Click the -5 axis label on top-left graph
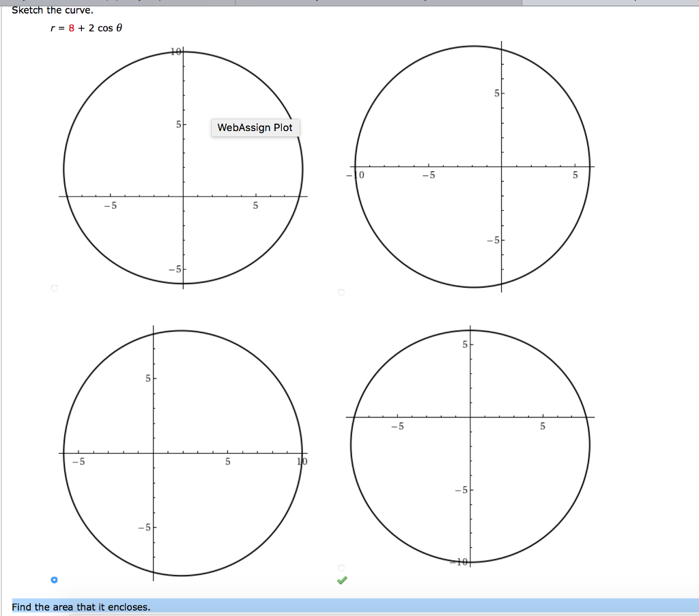The image size is (699, 616). coord(111,205)
